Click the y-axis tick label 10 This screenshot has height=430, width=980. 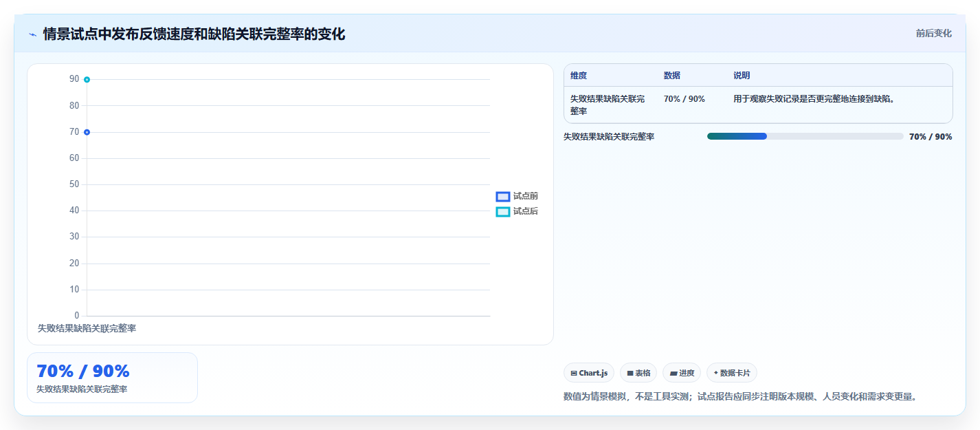click(74, 290)
